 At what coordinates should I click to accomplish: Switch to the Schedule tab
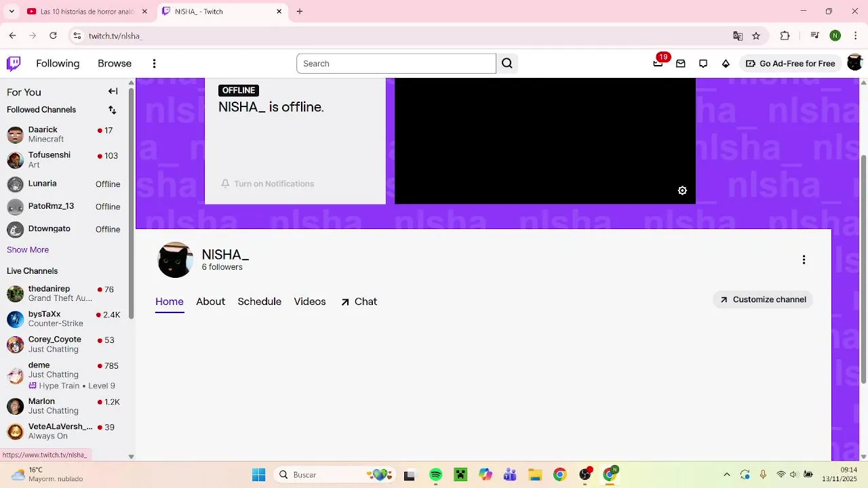pos(259,302)
